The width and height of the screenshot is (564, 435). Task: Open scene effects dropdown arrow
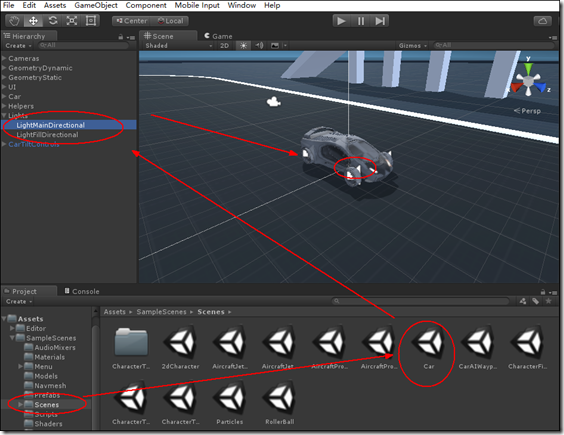[285, 45]
